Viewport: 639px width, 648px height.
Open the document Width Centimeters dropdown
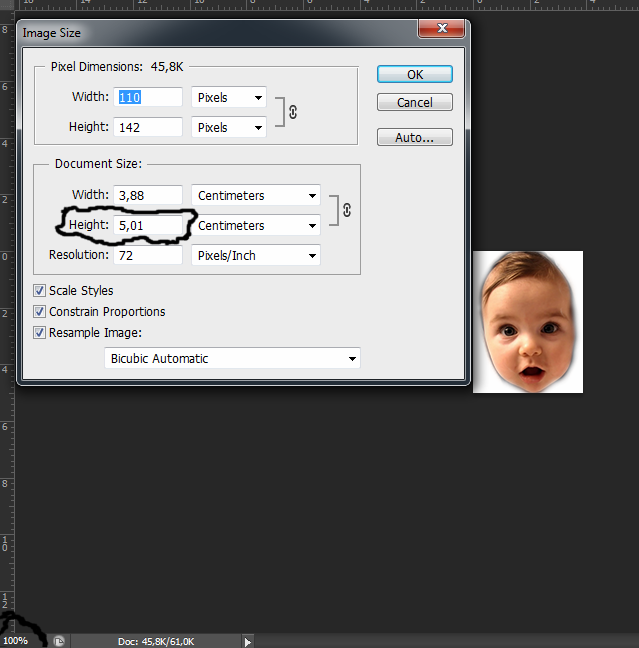coord(256,195)
